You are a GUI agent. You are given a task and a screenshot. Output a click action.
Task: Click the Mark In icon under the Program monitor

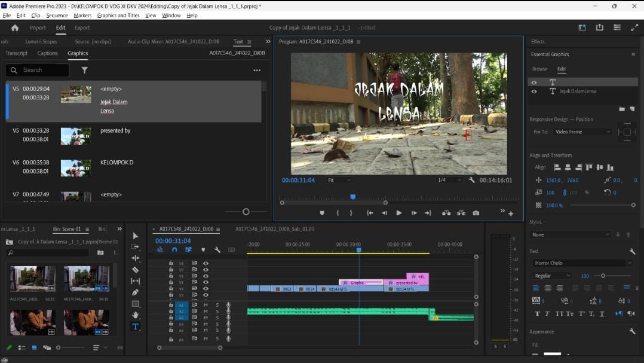(338, 212)
